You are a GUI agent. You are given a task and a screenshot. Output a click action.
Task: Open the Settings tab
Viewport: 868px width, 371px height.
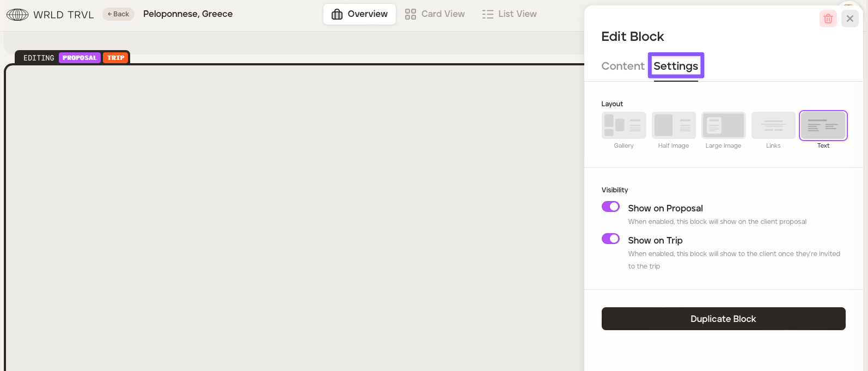[x=676, y=66]
